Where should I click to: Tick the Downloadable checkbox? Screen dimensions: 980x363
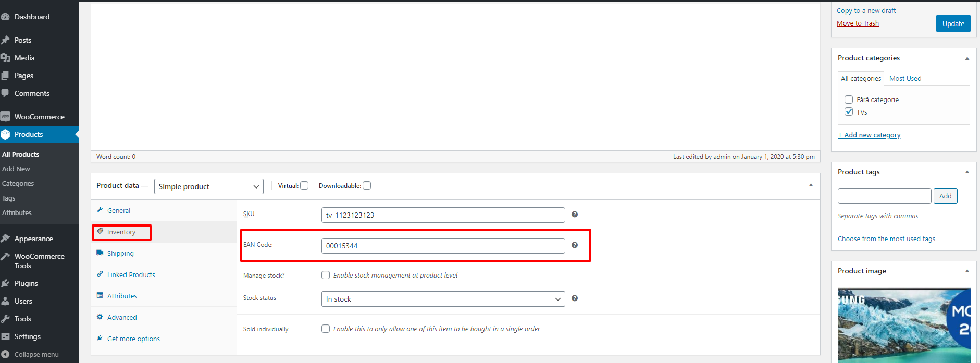pyautogui.click(x=367, y=185)
